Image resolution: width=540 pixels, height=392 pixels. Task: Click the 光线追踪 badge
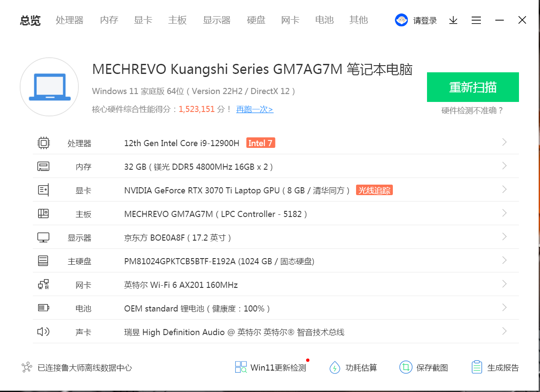click(374, 190)
